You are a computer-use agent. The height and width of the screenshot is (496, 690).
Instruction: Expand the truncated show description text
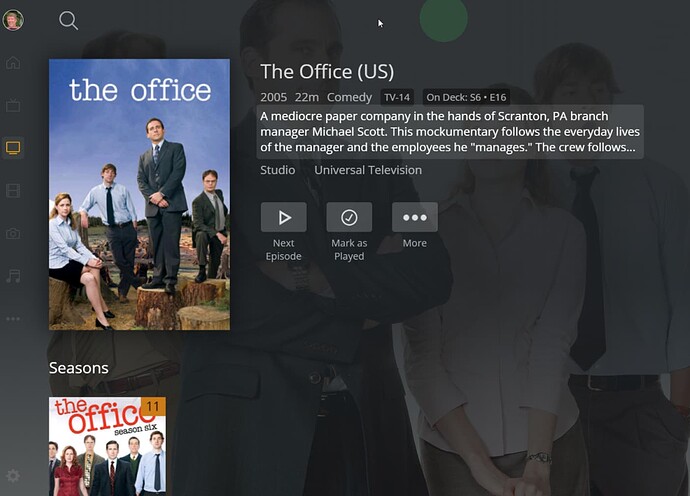(x=450, y=132)
